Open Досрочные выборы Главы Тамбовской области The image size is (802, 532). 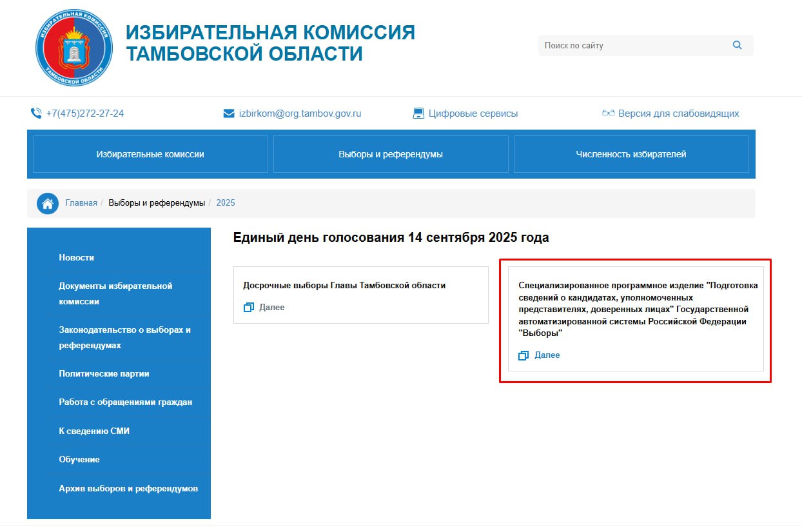click(x=344, y=285)
